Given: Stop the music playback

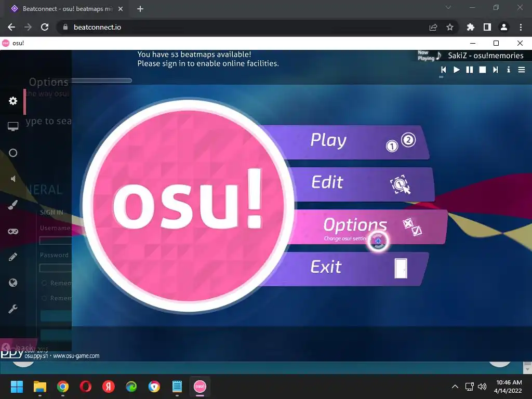Looking at the screenshot, I should (483, 70).
